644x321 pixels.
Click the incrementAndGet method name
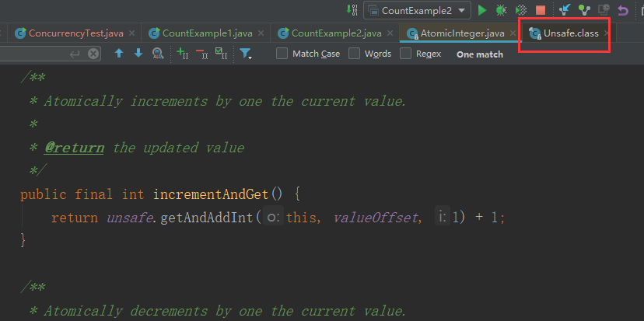point(211,194)
